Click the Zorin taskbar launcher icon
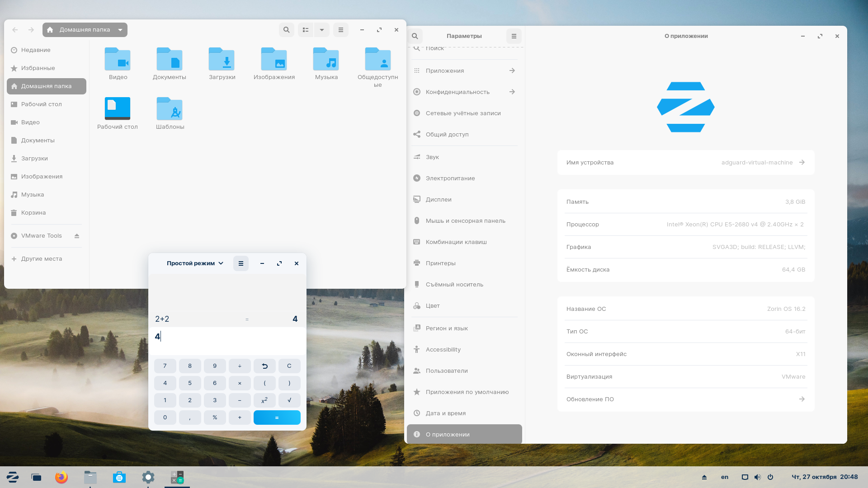Viewport: 868px width, 488px height. [x=13, y=477]
